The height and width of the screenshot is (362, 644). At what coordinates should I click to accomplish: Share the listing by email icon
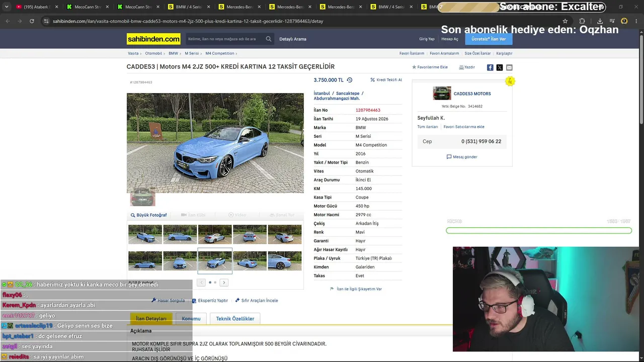coord(509,67)
